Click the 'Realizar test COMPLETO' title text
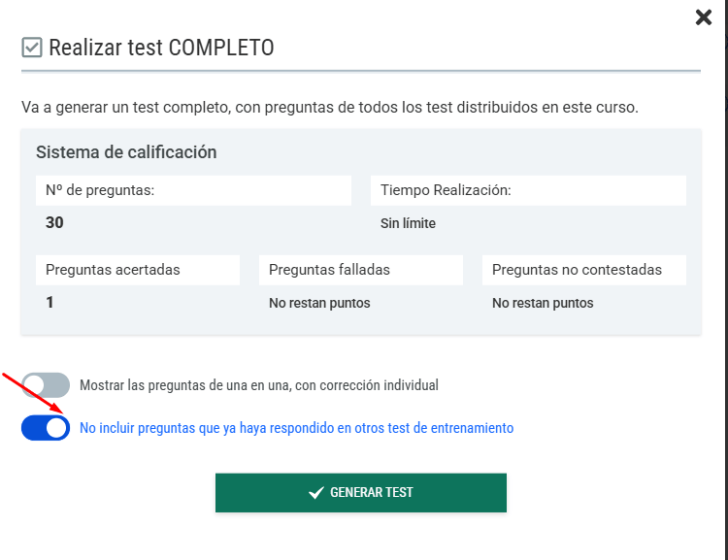This screenshot has width=728, height=560. point(161,48)
